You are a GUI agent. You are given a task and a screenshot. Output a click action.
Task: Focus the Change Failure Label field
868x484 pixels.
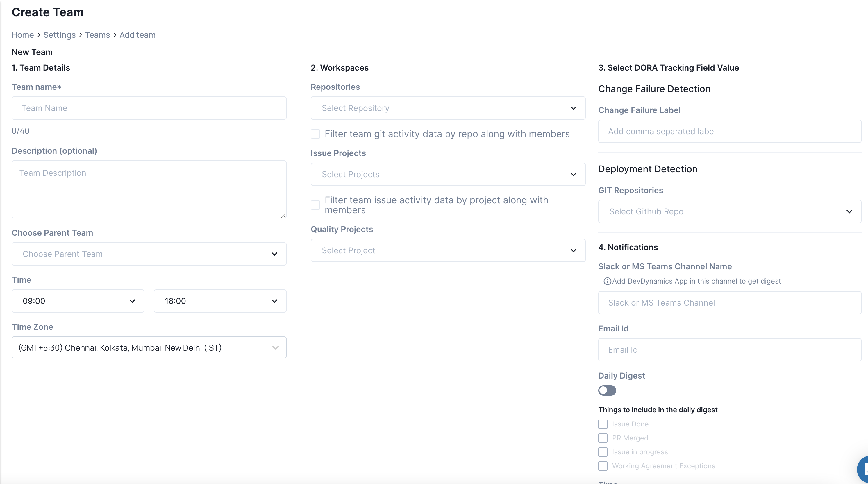730,131
